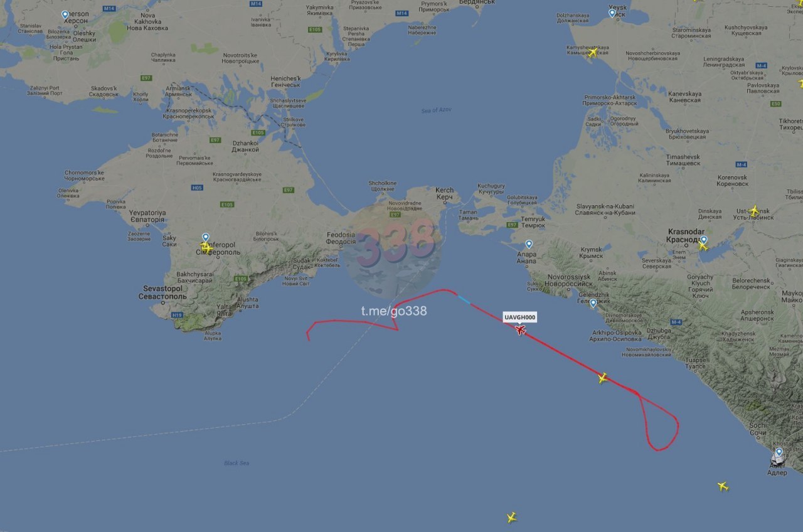Open the Yeysk airport pin
Image resolution: width=803 pixels, height=532 pixels.
(612, 13)
